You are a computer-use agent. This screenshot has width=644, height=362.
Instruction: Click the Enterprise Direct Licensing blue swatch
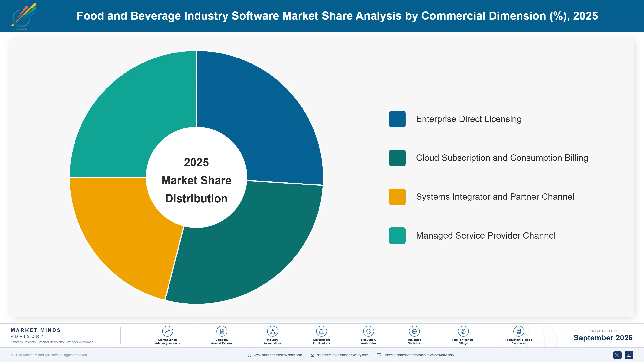[x=397, y=119]
